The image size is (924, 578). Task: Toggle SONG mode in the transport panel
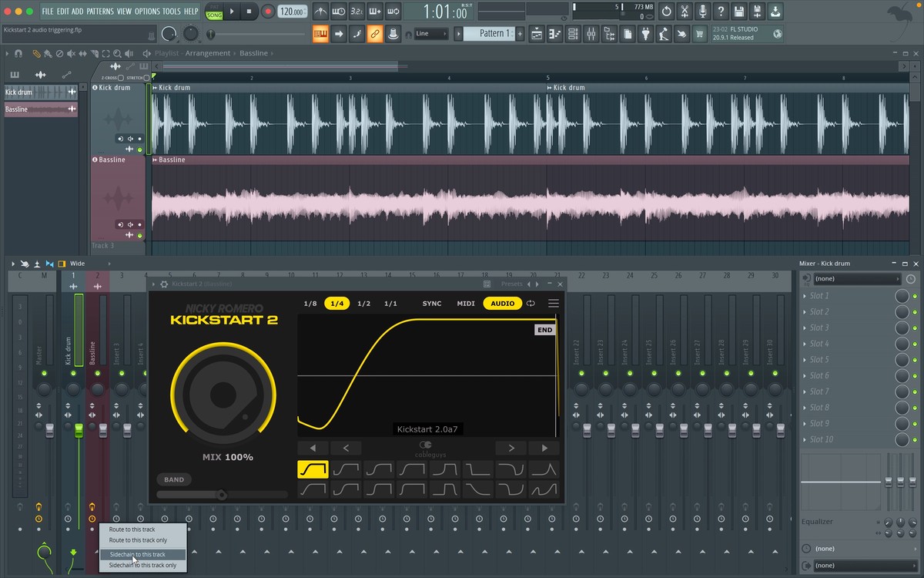point(214,15)
